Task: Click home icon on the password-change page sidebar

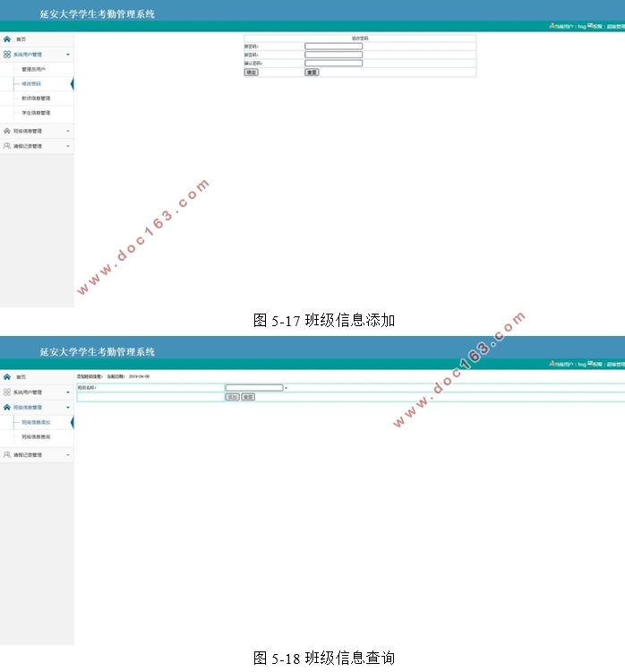Action: click(7, 39)
